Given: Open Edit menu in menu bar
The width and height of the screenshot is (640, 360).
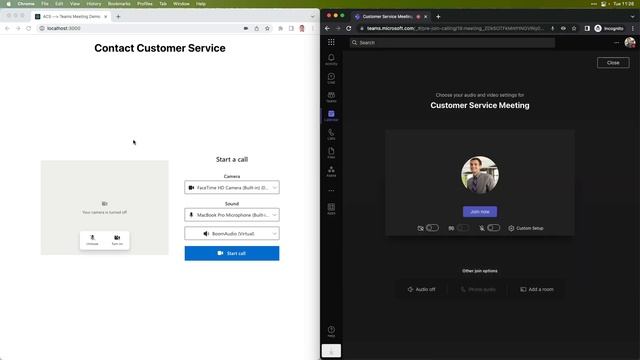Looking at the screenshot, I should pos(59,4).
